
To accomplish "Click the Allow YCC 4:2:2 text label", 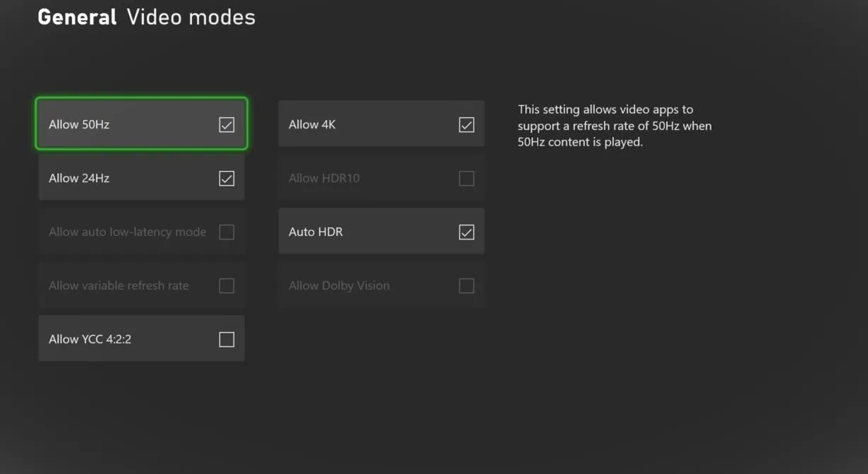I will (90, 340).
